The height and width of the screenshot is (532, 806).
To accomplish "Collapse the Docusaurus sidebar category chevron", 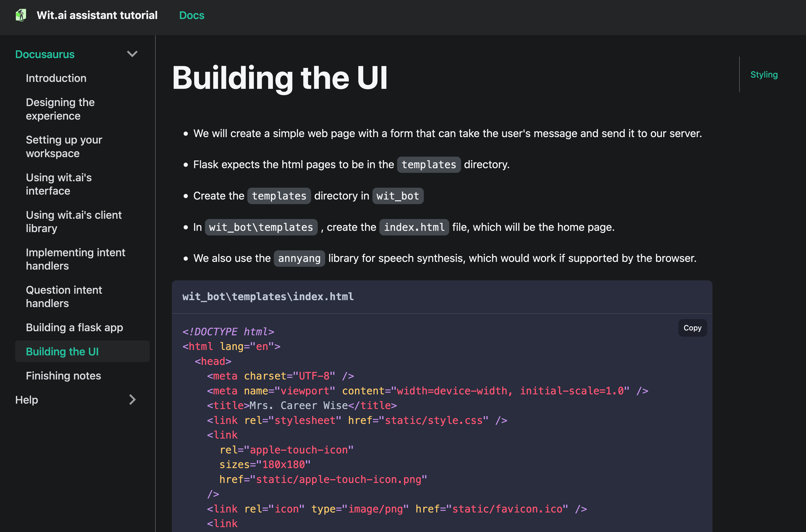I will 132,54.
